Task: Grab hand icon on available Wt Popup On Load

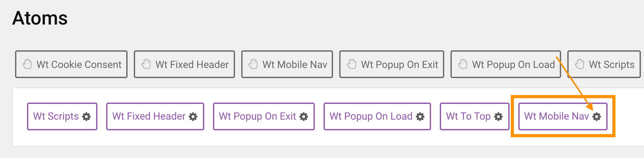Action: (x=463, y=64)
